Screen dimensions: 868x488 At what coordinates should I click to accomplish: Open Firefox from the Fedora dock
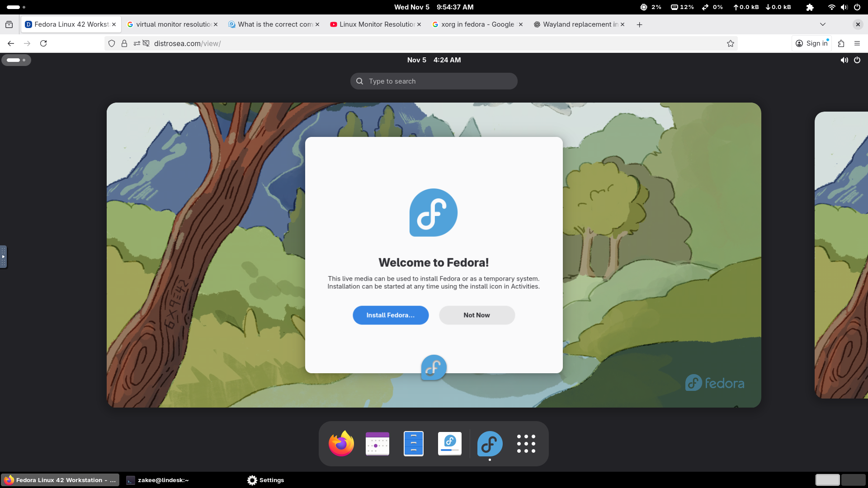341,444
